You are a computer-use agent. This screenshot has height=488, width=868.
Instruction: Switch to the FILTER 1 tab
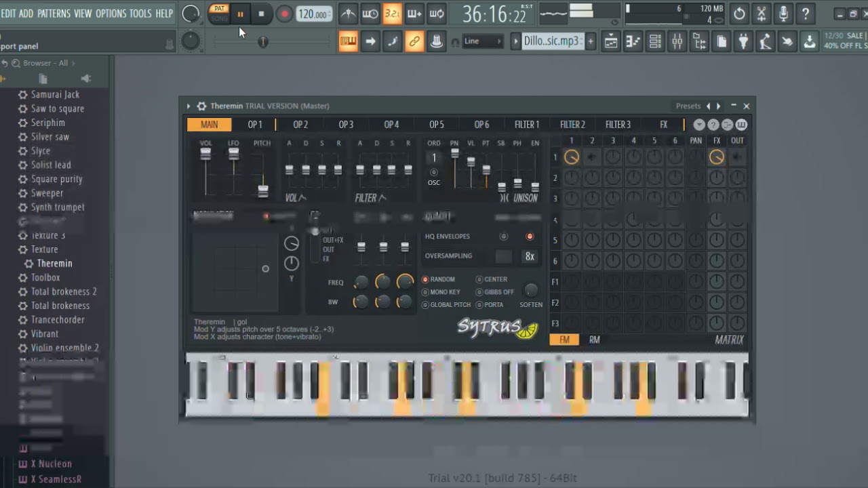point(527,125)
